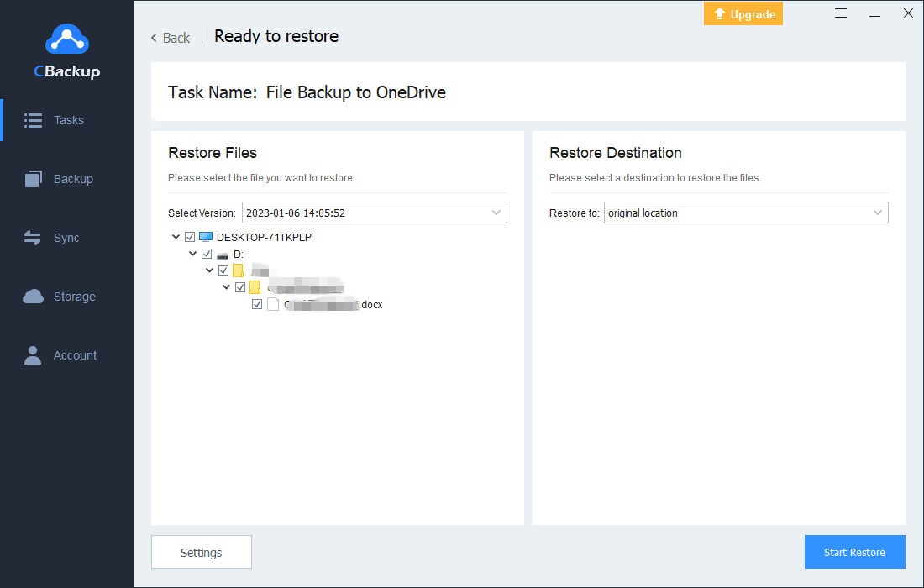
Task: Collapse the D: drive node
Action: tap(192, 254)
